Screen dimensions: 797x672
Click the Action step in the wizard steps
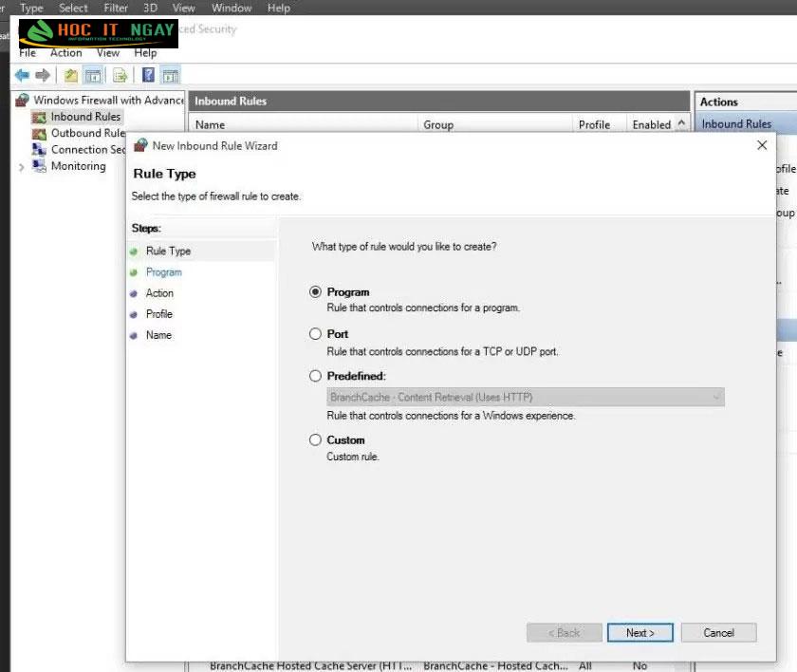pyautogui.click(x=159, y=293)
